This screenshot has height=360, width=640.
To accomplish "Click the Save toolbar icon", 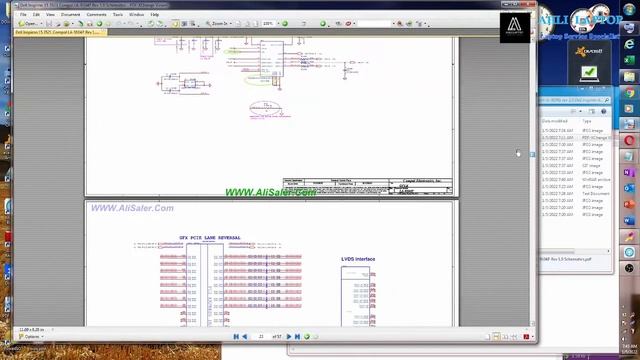I will tap(49, 24).
